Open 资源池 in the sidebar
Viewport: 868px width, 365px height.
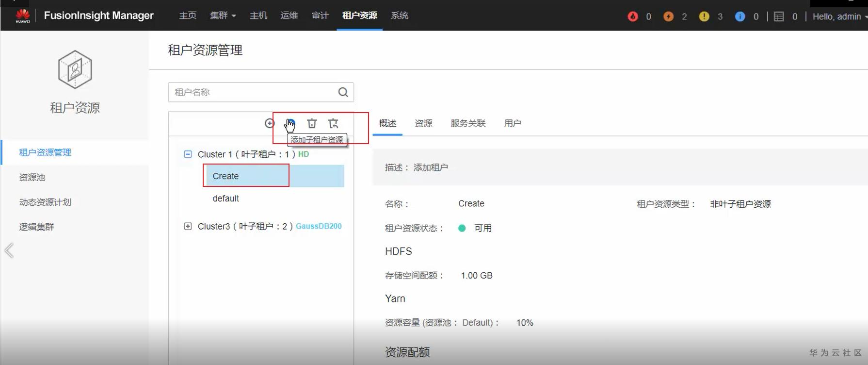tap(32, 177)
